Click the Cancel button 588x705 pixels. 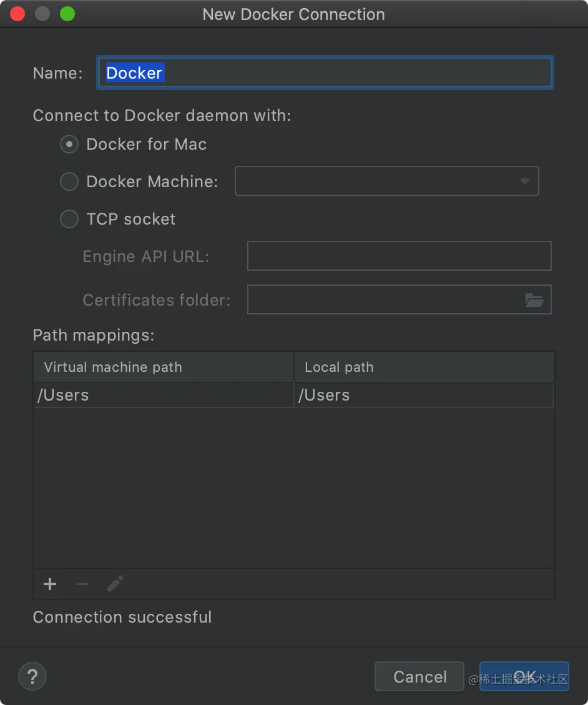419,676
